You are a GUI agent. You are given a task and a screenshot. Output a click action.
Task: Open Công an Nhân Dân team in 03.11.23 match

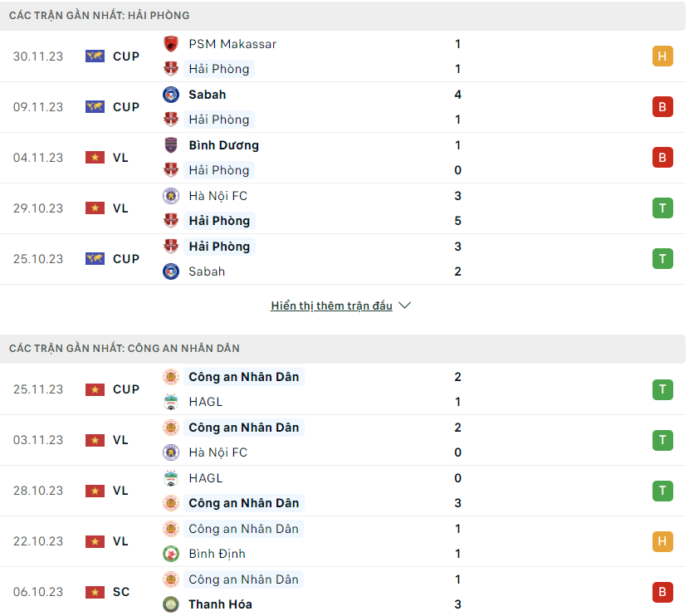click(244, 428)
